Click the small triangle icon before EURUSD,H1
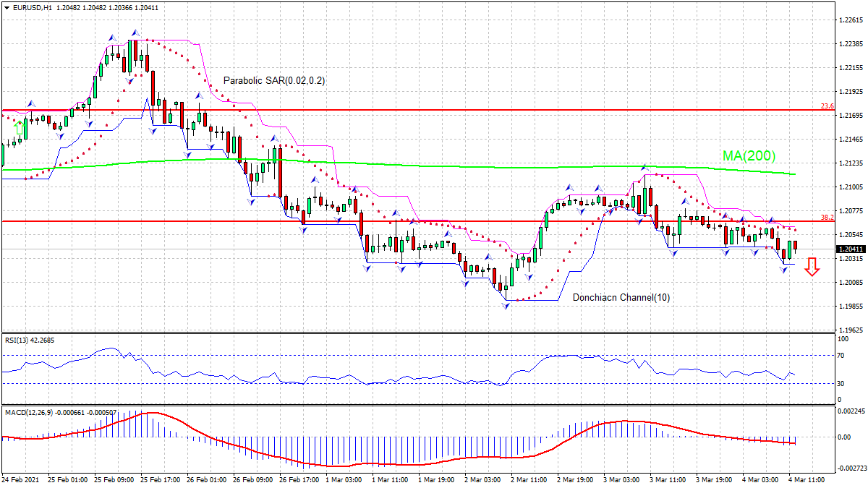 point(6,7)
